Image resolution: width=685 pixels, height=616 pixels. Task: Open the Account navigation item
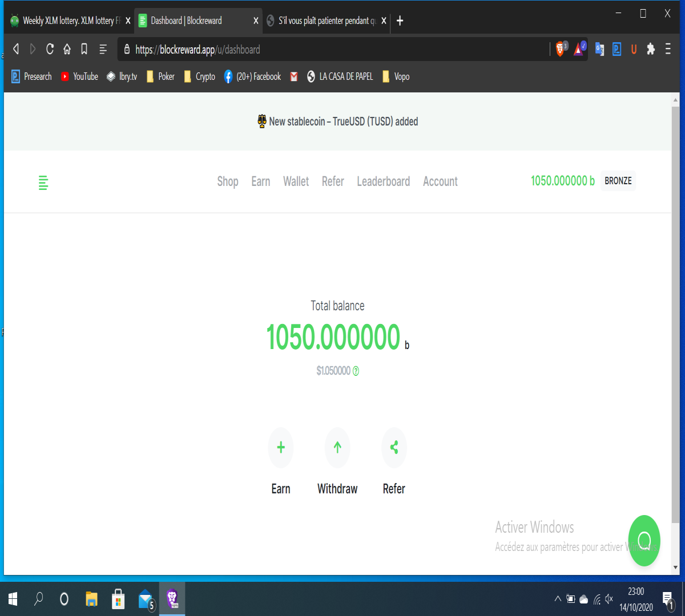pyautogui.click(x=440, y=181)
